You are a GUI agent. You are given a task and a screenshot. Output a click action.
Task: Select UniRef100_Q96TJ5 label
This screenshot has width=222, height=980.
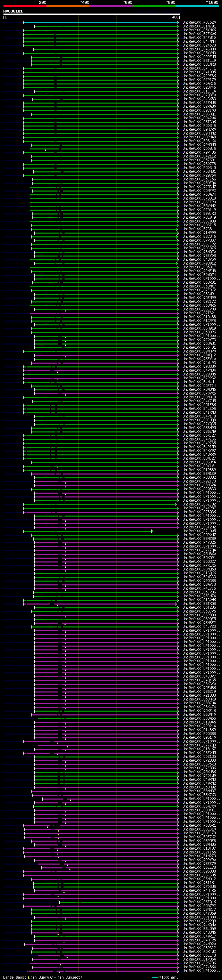[199, 225]
